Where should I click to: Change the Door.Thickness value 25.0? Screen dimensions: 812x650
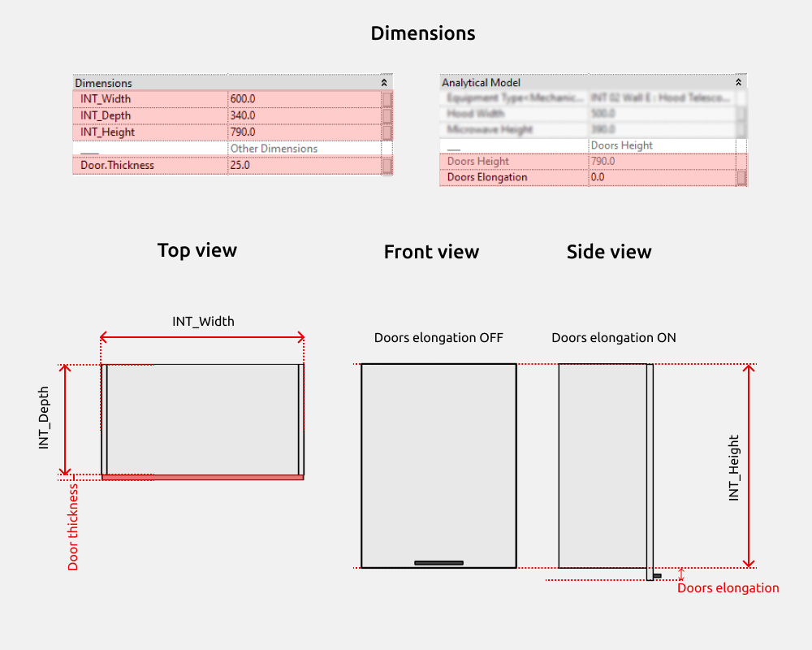(x=302, y=165)
